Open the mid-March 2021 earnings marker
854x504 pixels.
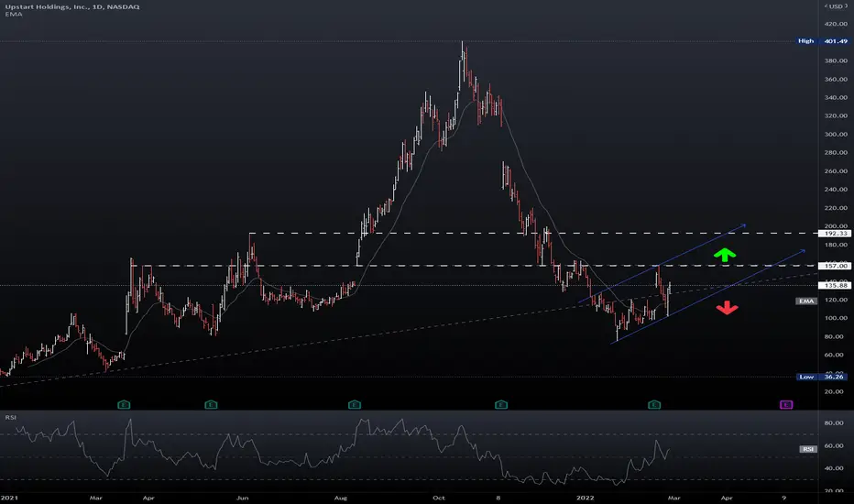tap(124, 404)
